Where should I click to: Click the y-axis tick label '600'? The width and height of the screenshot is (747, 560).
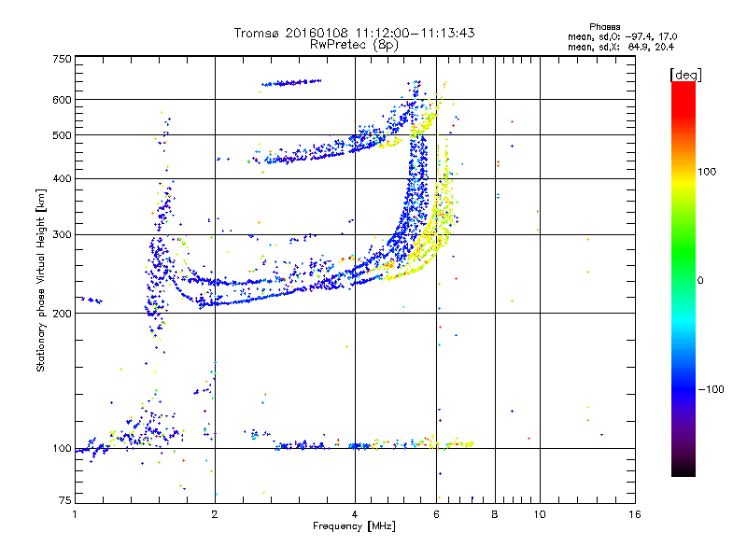point(62,100)
